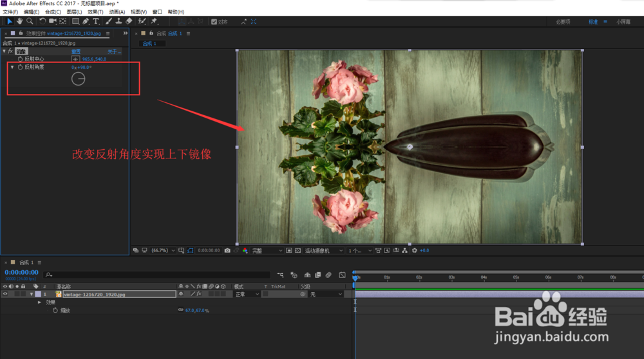Open the 合成(C) menu

click(53, 12)
